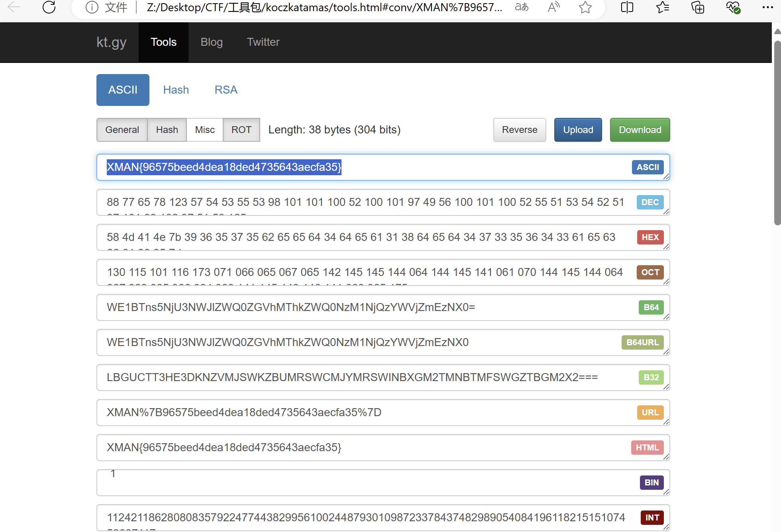The height and width of the screenshot is (532, 781).
Task: Open the browser settings menu
Action: (x=768, y=7)
